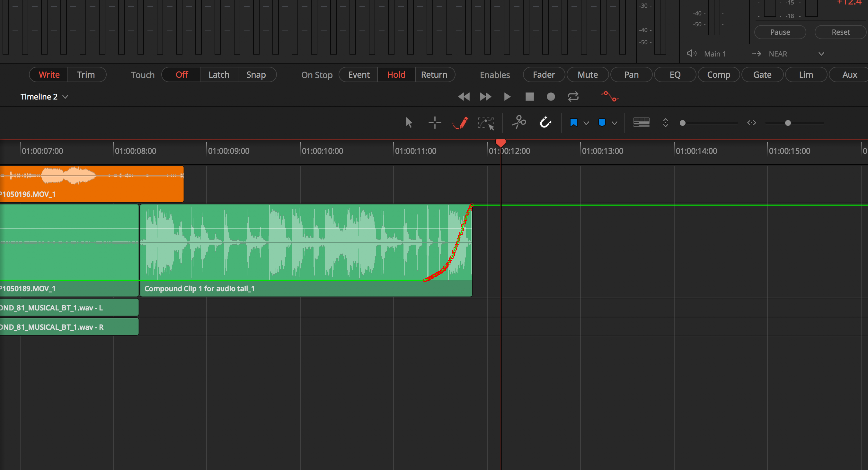
Task: Toggle the snapping magnet icon
Action: click(545, 123)
